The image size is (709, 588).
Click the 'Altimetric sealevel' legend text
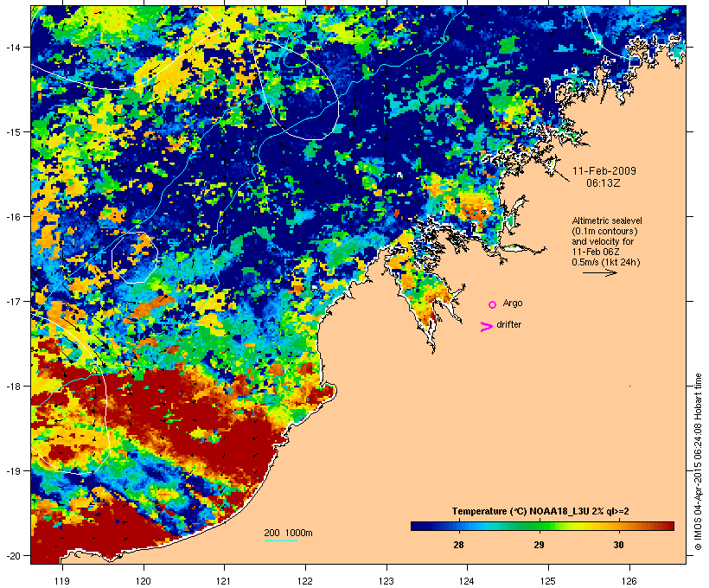tap(607, 220)
